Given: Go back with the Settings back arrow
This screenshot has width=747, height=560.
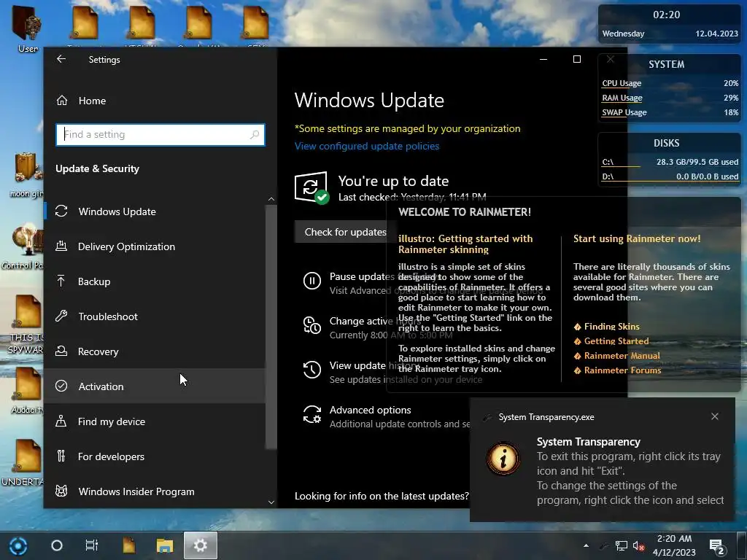Looking at the screenshot, I should click(x=61, y=59).
